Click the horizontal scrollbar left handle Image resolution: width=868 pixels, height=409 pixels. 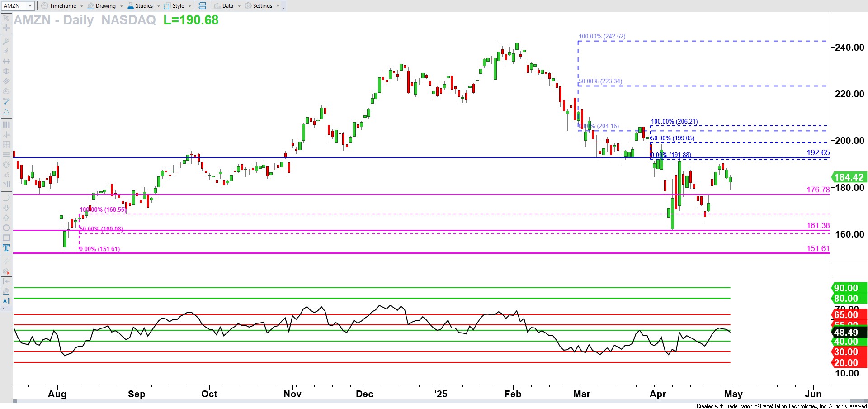15,401
